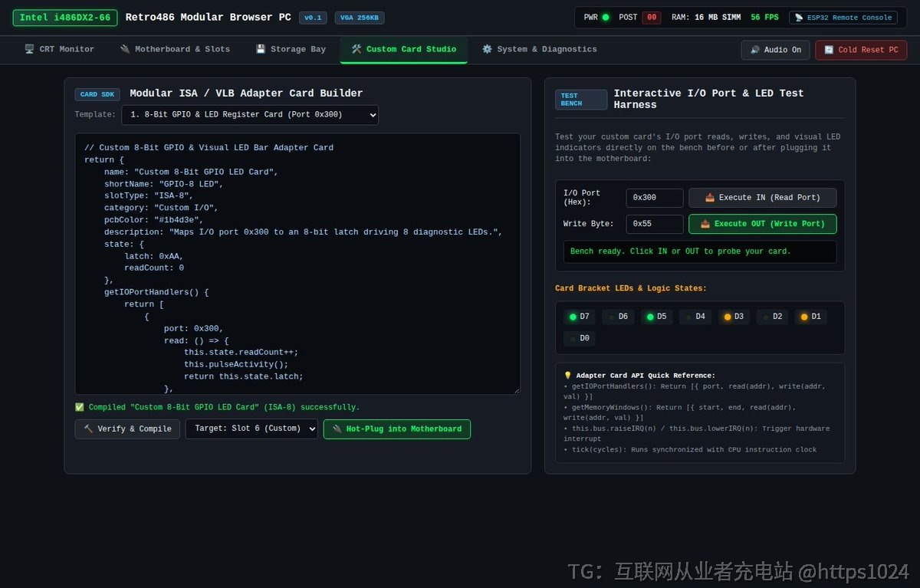Open the Target Slot 6 dropdown
This screenshot has width=920, height=588.
coord(251,429)
